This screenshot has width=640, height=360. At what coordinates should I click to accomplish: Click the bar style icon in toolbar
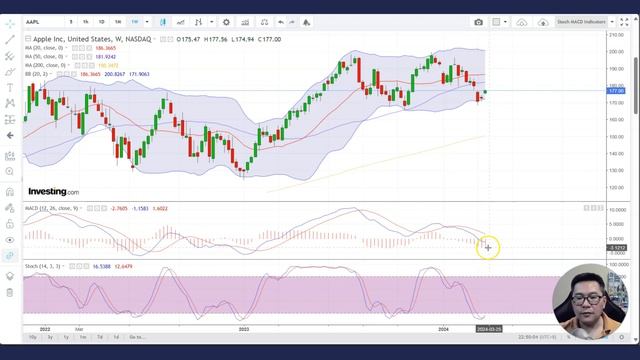coord(198,22)
